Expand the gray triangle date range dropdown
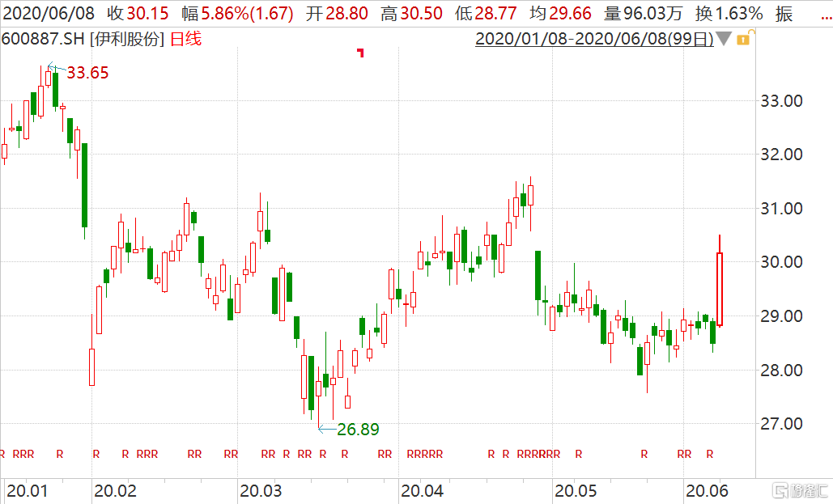Image resolution: width=833 pixels, height=504 pixels. point(724,39)
